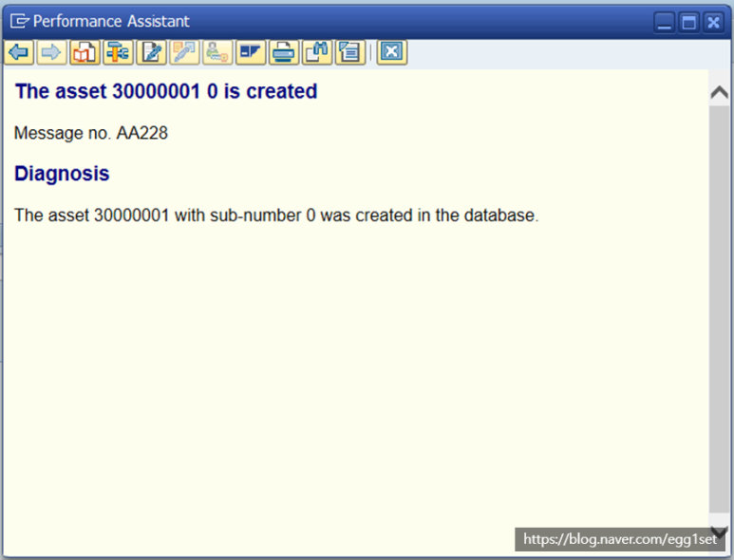Screen dimensions: 734x560
Task: Click the binoculars Find icon
Action: (317, 52)
